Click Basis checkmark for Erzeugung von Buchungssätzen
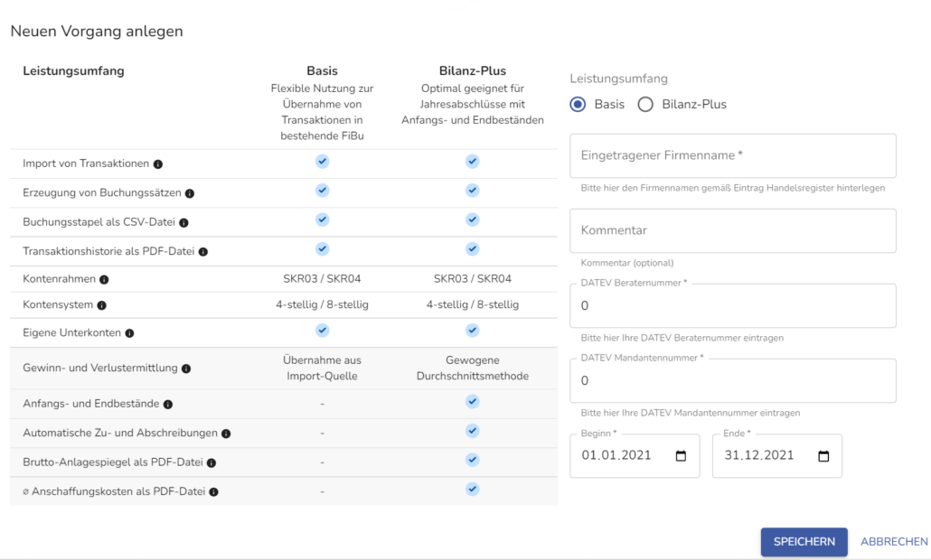This screenshot has height=560, width=931. click(322, 191)
